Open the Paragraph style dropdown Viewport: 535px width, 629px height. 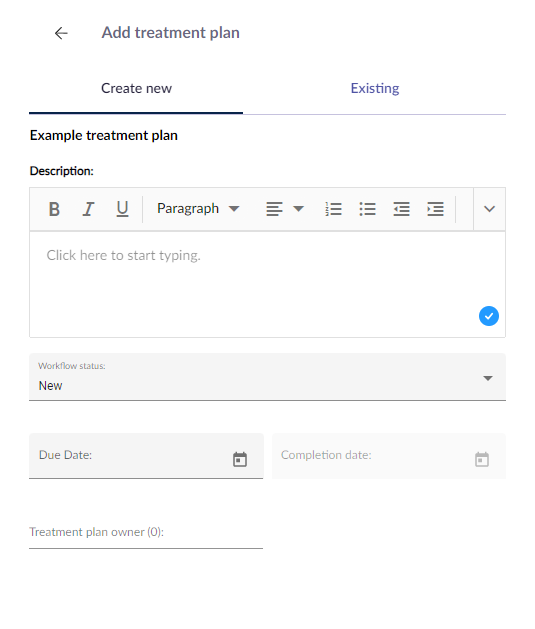[x=198, y=209]
